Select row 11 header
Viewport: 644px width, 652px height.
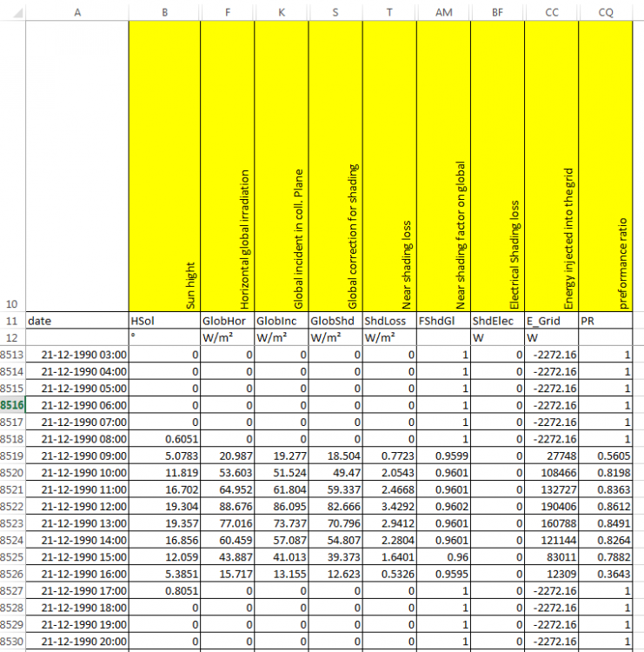(12, 321)
